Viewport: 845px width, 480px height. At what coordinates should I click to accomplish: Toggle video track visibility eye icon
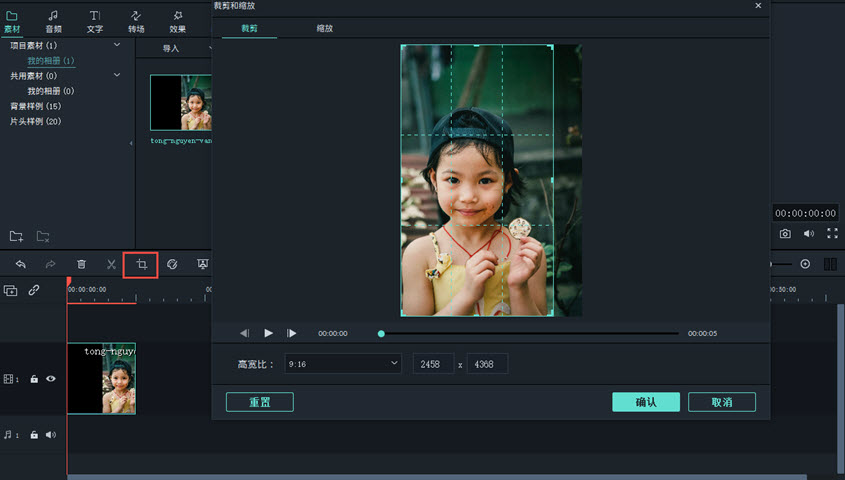[50, 379]
